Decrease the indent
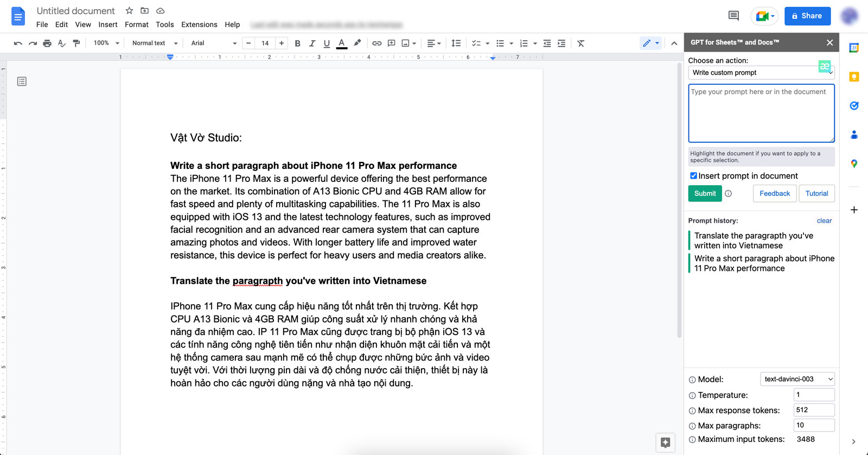The image size is (868, 455). pyautogui.click(x=547, y=43)
